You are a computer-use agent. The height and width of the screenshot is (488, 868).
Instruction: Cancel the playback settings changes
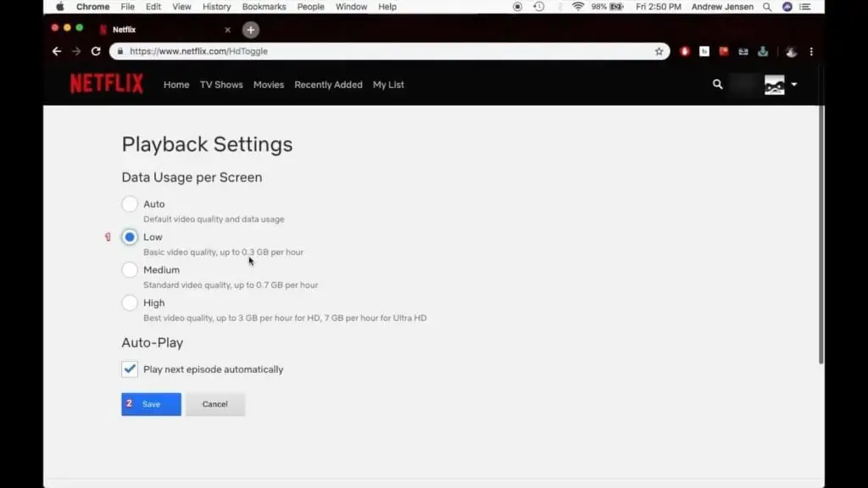coord(215,404)
